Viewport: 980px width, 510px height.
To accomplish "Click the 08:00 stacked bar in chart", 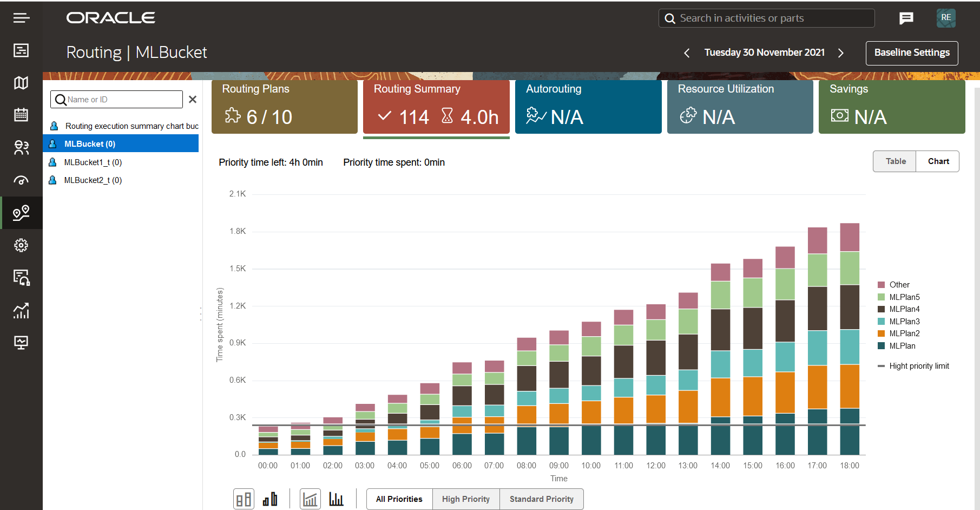I will click(x=527, y=396).
